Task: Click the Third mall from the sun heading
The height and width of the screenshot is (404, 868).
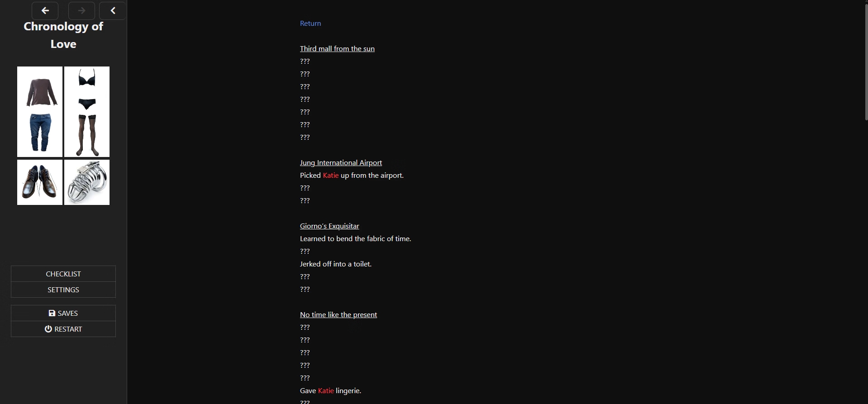Action: 337,49
